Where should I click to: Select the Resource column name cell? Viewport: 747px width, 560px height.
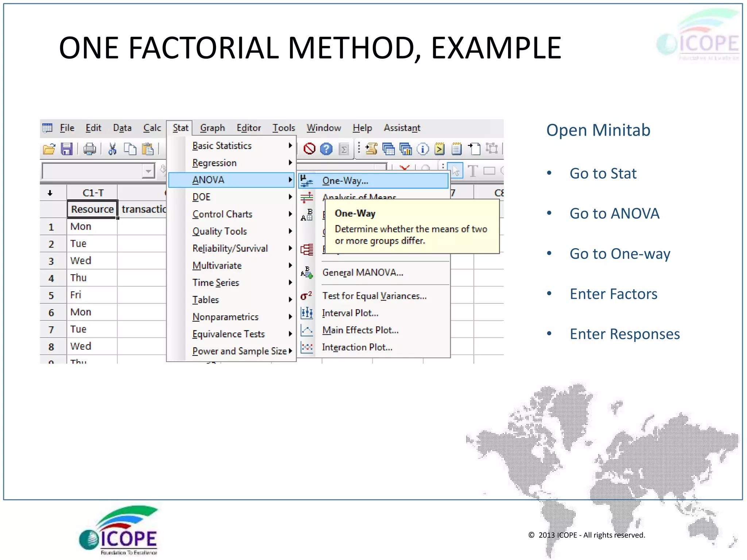tap(92, 209)
